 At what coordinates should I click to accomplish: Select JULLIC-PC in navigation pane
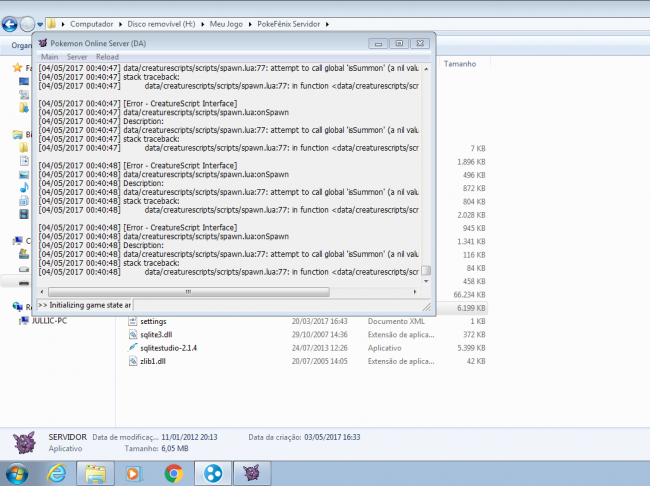49,321
